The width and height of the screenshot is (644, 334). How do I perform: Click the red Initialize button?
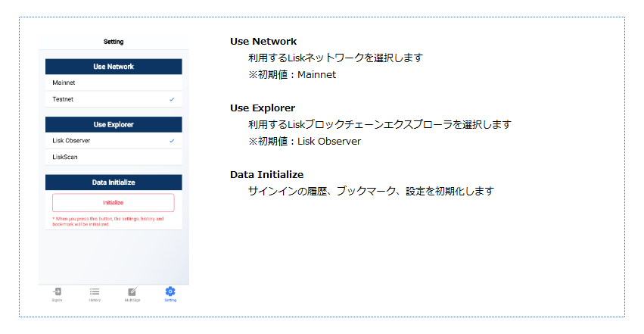click(114, 202)
